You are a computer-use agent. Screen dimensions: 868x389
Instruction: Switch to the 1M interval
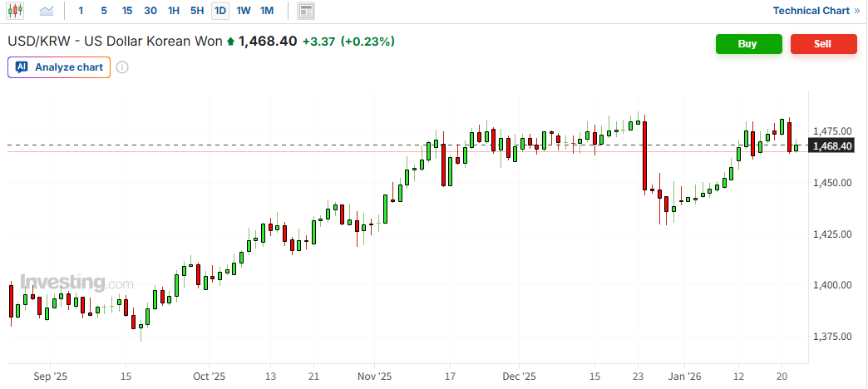[x=266, y=11]
